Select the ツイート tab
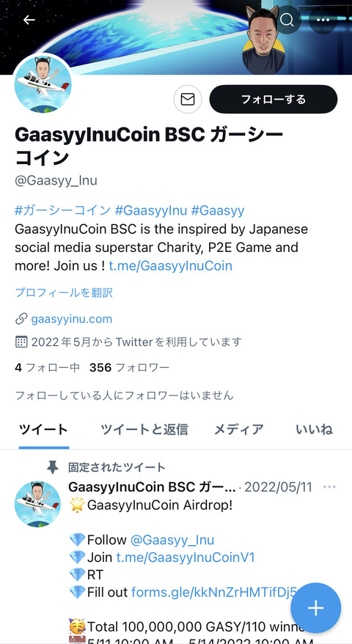 click(x=43, y=429)
